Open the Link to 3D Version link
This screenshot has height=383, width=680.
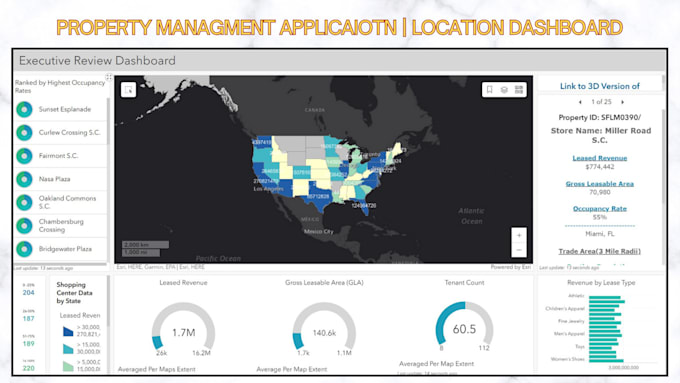tap(600, 86)
